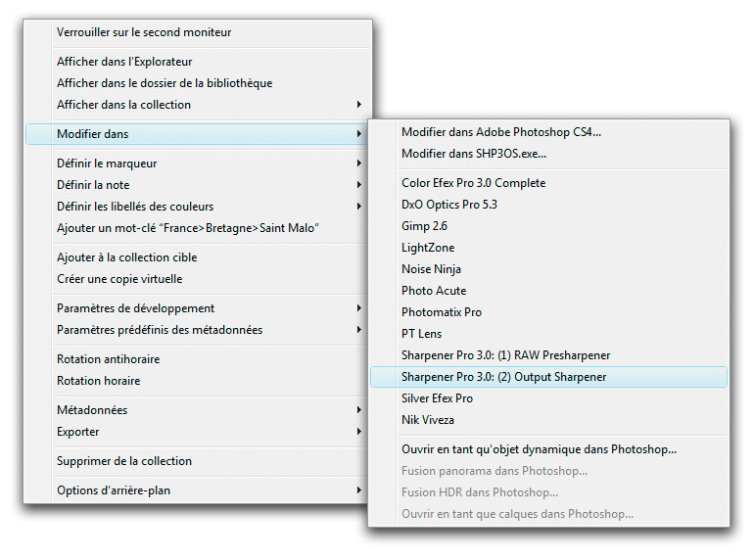Expand Afficher dans la collection submenu arrow
The width and height of the screenshot is (754, 560).
[x=358, y=105]
